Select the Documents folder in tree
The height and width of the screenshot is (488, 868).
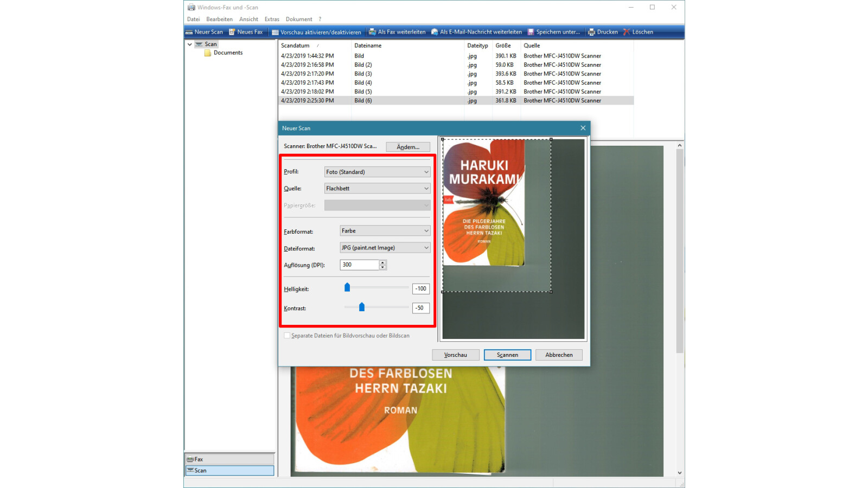pos(228,53)
